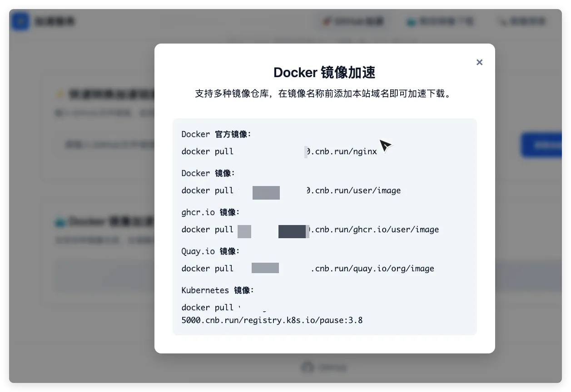Select the ghcr.io docker pull command

(x=310, y=230)
